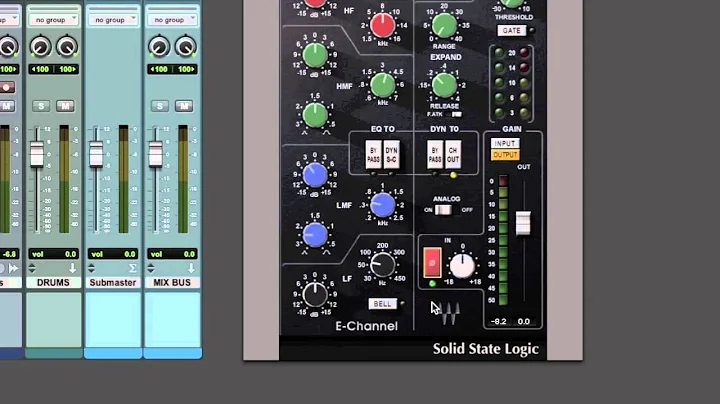Adjust the black LF frequency Hz knob
720x404 pixels.
(x=382, y=264)
